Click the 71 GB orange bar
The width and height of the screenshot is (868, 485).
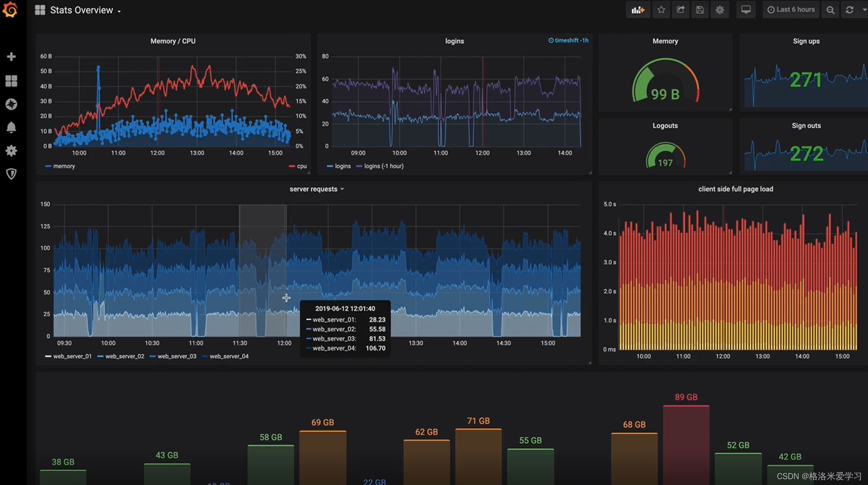(478, 457)
